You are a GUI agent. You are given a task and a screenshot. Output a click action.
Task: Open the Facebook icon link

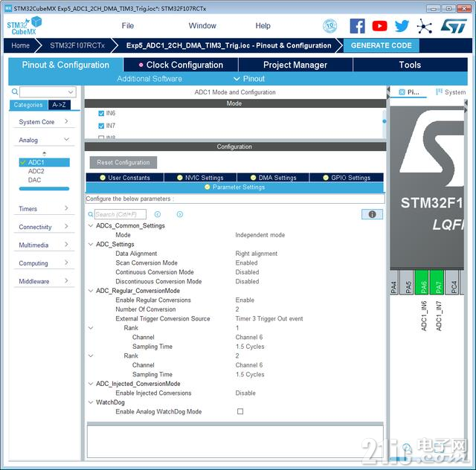[x=357, y=26]
